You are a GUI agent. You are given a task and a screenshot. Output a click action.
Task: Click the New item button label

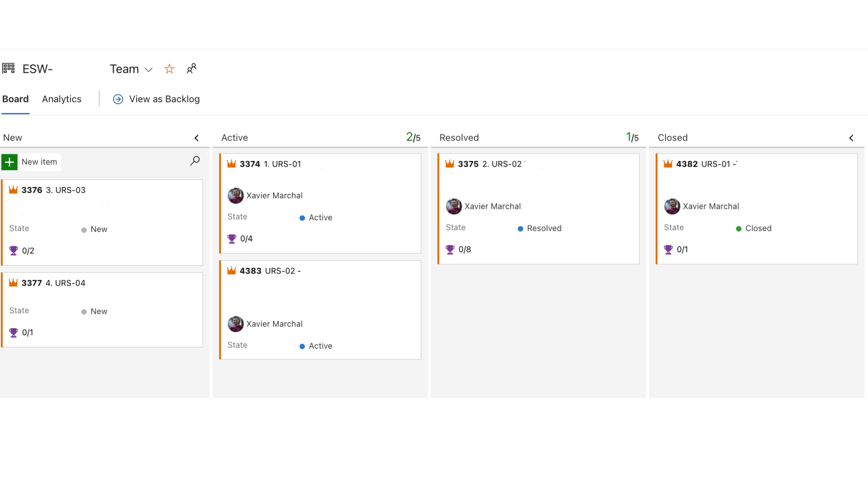click(x=39, y=162)
